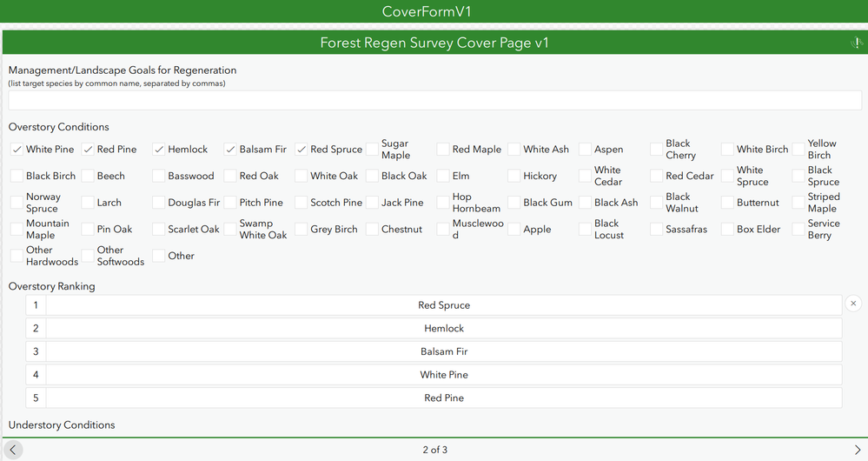Clear the Overstory Ranking with the X icon
The width and height of the screenshot is (868, 461).
[853, 304]
